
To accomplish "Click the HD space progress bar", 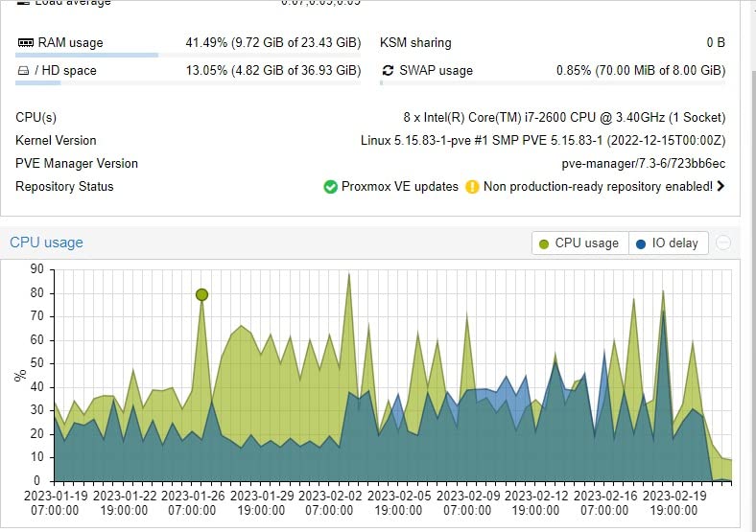I will click(x=188, y=82).
